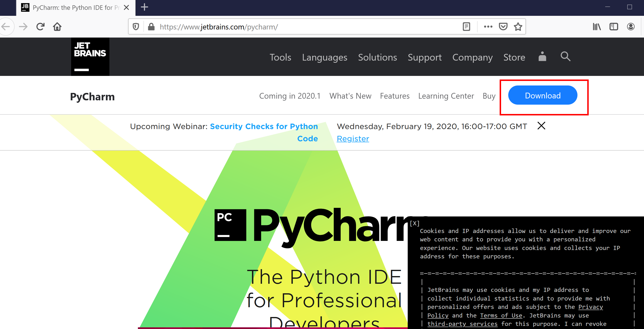Open the Solutions menu

378,57
